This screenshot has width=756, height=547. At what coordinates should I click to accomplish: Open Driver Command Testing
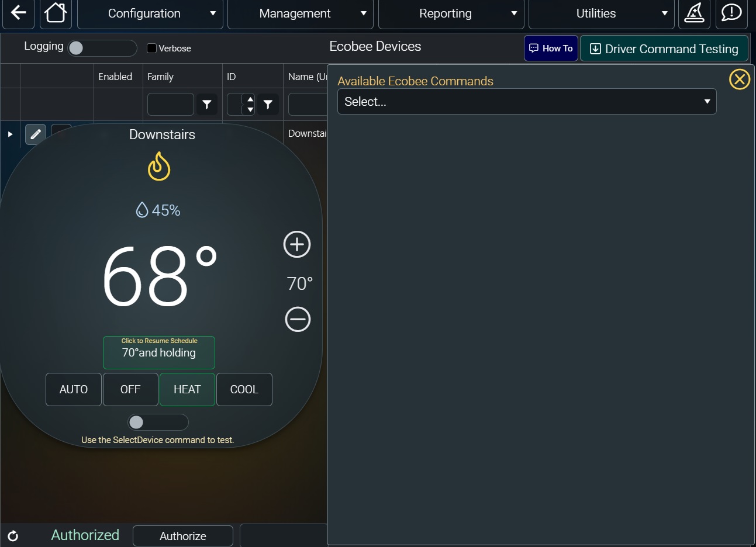click(x=664, y=49)
